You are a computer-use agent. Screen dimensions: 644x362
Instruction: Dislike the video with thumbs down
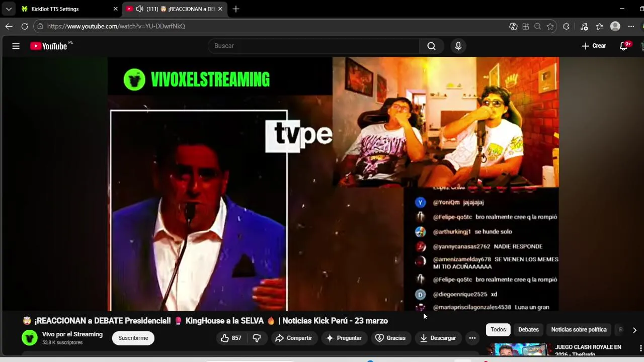coord(257,338)
